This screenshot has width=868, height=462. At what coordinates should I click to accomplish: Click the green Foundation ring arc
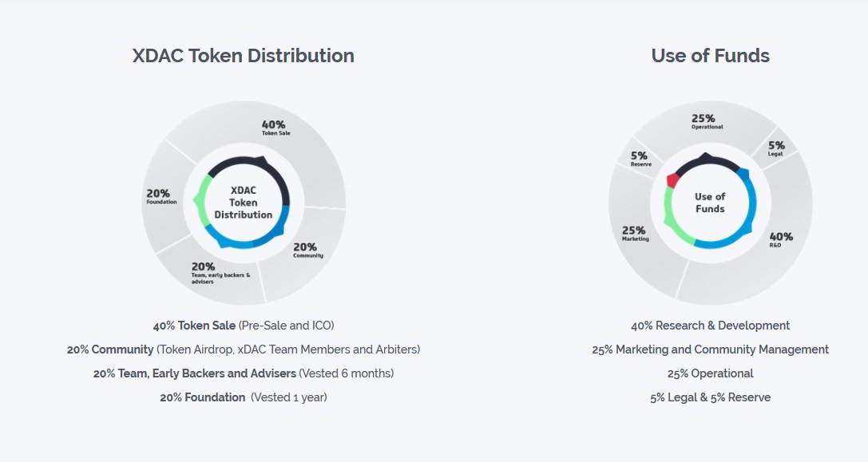pos(201,201)
